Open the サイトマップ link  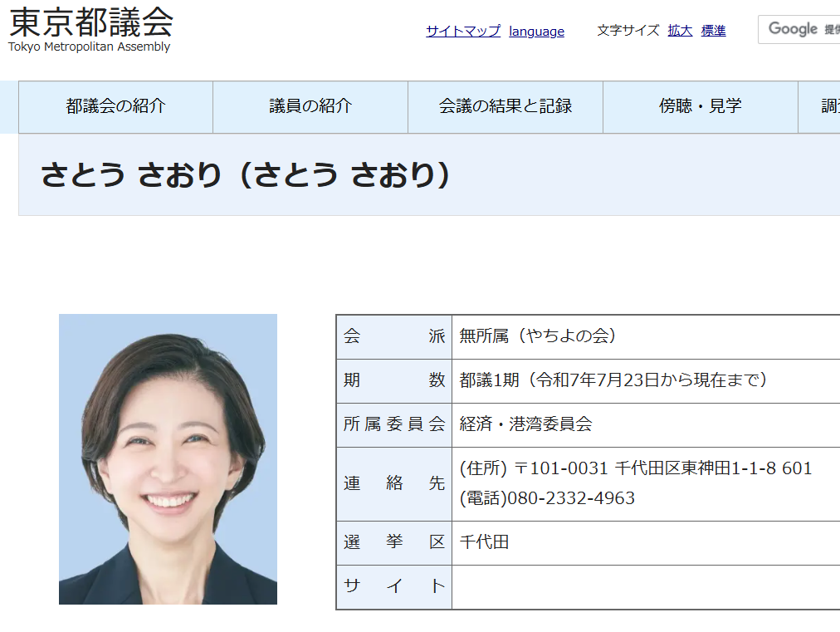coord(463,31)
